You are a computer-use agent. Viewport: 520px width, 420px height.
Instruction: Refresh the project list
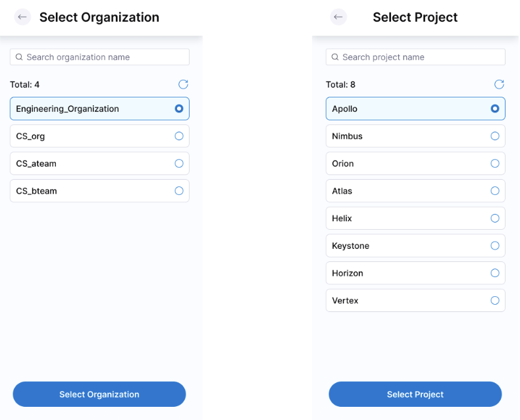499,84
